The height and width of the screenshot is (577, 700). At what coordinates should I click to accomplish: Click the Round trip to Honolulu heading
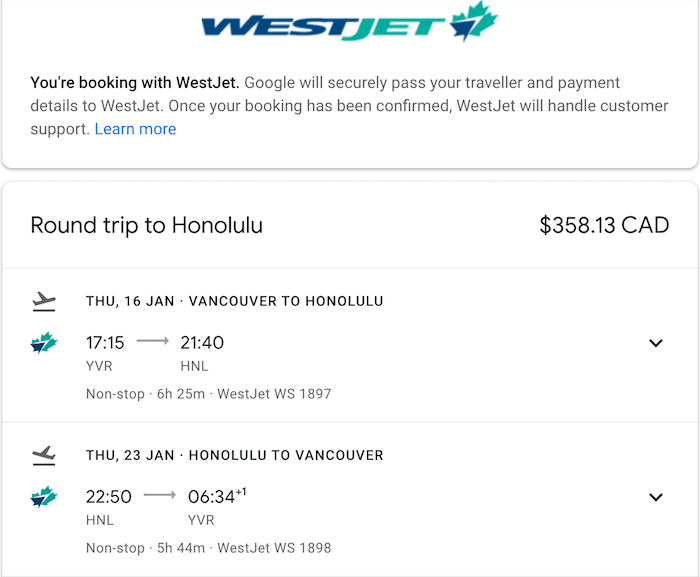click(x=146, y=225)
